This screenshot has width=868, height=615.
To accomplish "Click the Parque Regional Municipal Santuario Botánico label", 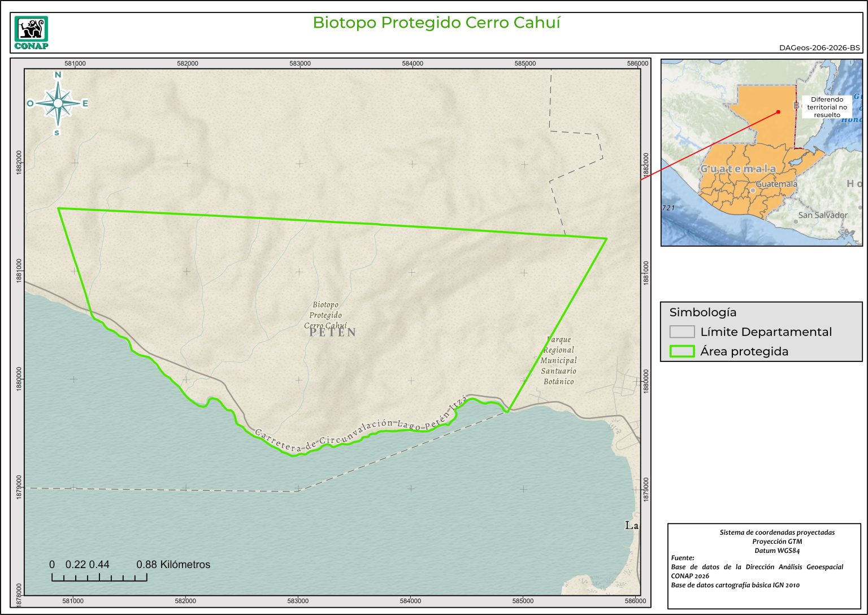I will tap(558, 360).
